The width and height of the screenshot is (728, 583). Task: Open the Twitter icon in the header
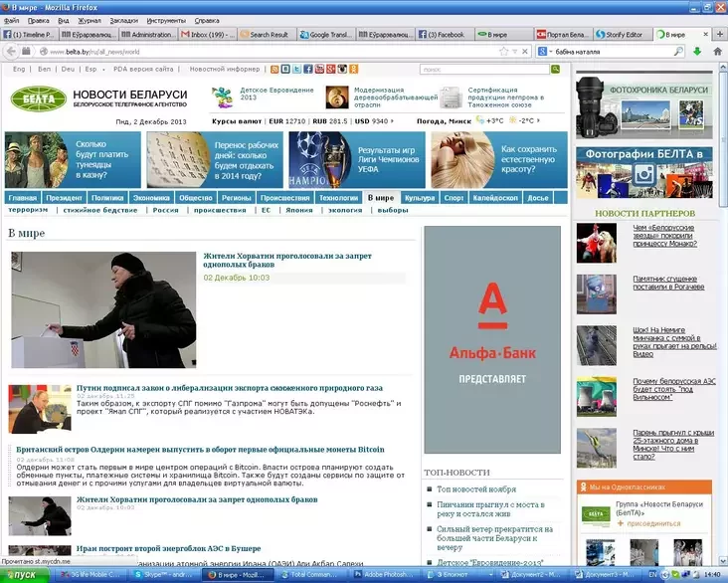coord(296,70)
